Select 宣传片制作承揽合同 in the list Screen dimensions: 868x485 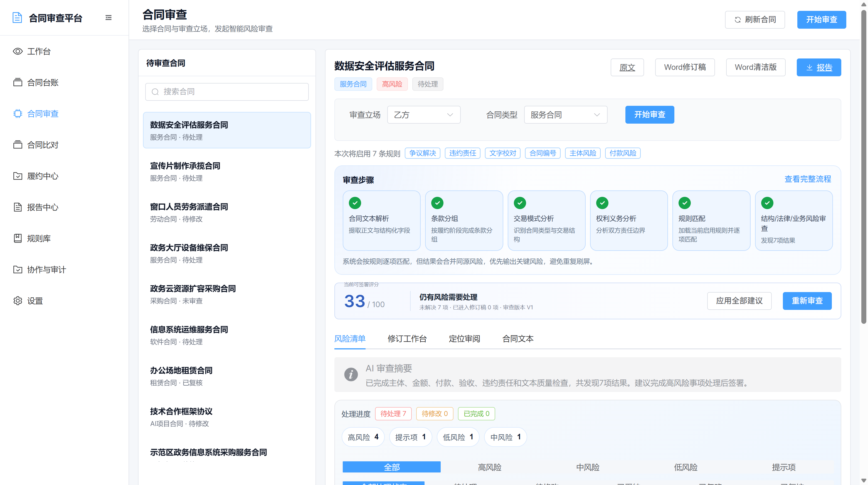(x=227, y=171)
